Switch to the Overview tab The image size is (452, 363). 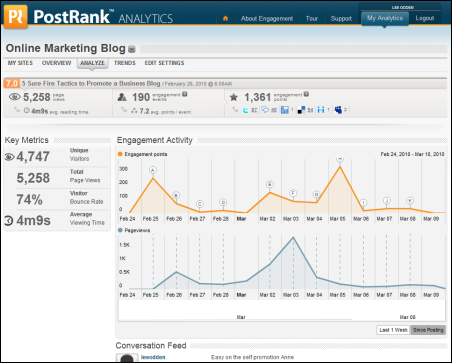[56, 63]
